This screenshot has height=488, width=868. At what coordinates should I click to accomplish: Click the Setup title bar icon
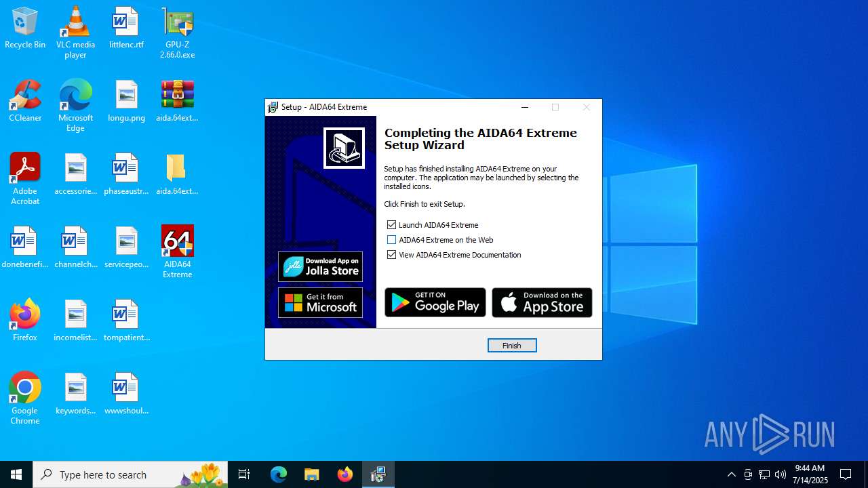[x=273, y=107]
